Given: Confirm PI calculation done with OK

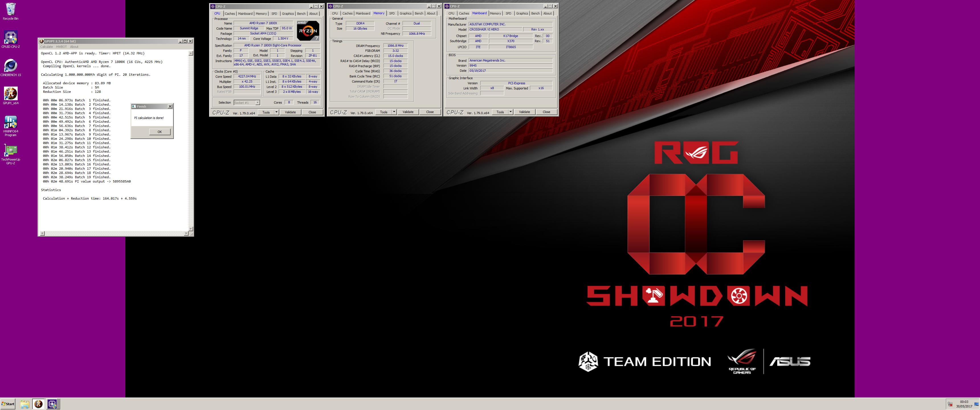Looking at the screenshot, I should [160, 132].
